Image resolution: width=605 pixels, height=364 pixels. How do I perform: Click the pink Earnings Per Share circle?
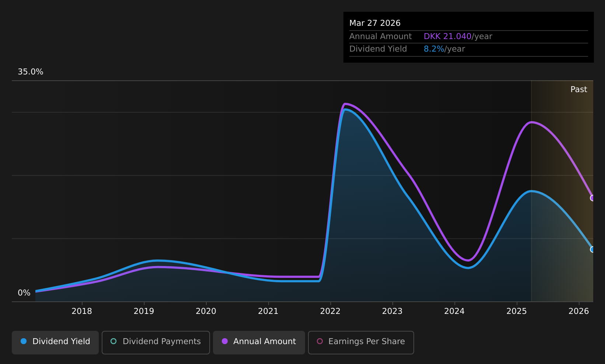click(320, 341)
